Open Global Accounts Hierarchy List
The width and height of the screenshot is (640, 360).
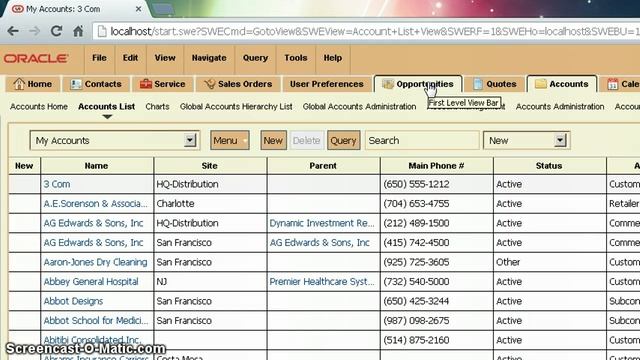(x=236, y=107)
